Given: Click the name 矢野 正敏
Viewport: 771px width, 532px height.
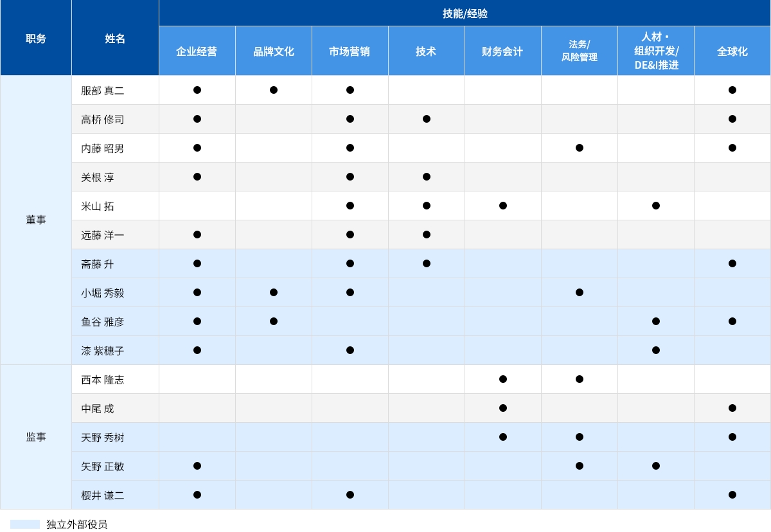Looking at the screenshot, I should click(x=103, y=466).
